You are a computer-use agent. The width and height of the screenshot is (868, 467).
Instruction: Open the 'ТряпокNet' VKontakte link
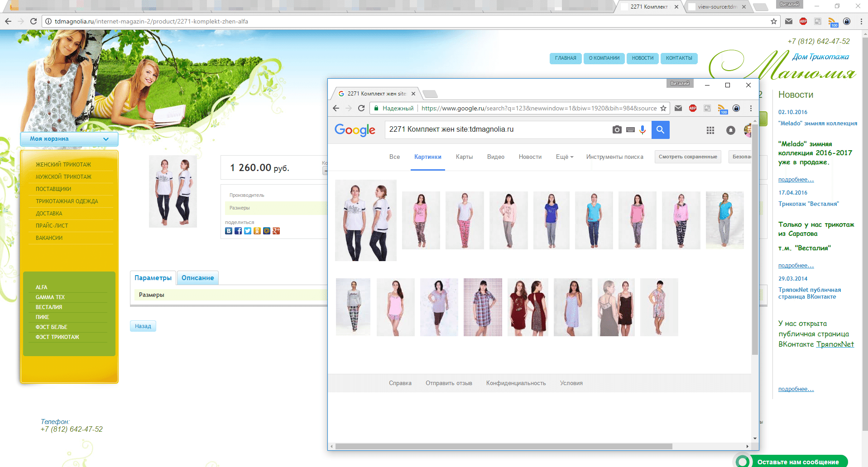[x=835, y=344]
